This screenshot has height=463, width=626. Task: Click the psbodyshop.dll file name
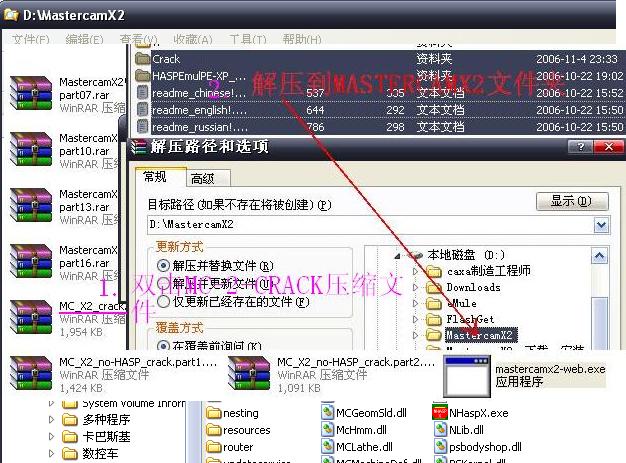[485, 447]
